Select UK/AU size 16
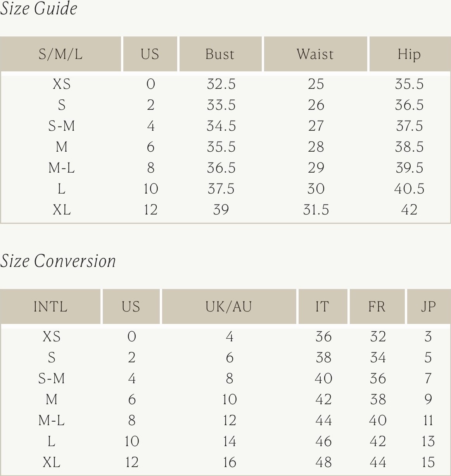The height and width of the screenshot is (476, 451). pos(230,462)
